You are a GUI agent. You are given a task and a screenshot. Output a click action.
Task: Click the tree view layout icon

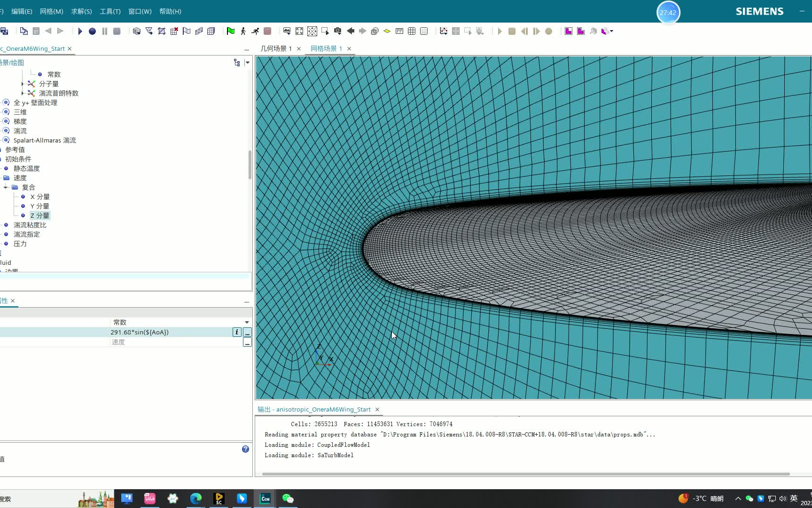237,63
